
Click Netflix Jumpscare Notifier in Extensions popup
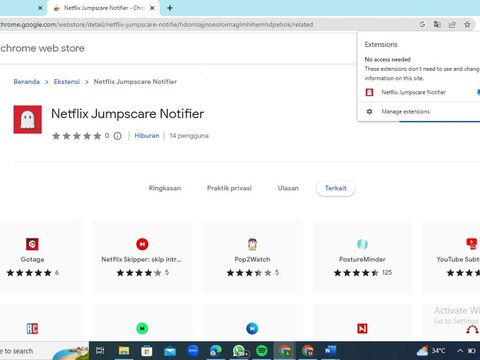(413, 92)
